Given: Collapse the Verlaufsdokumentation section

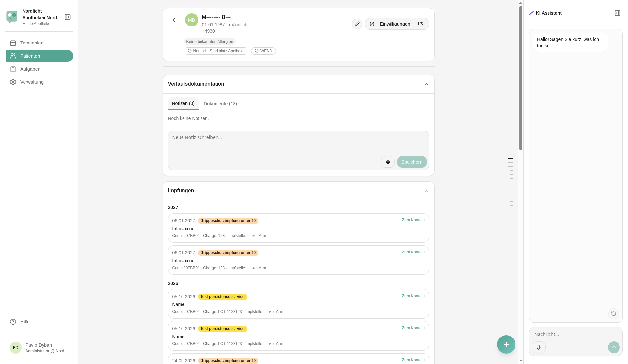Looking at the screenshot, I should (427, 84).
